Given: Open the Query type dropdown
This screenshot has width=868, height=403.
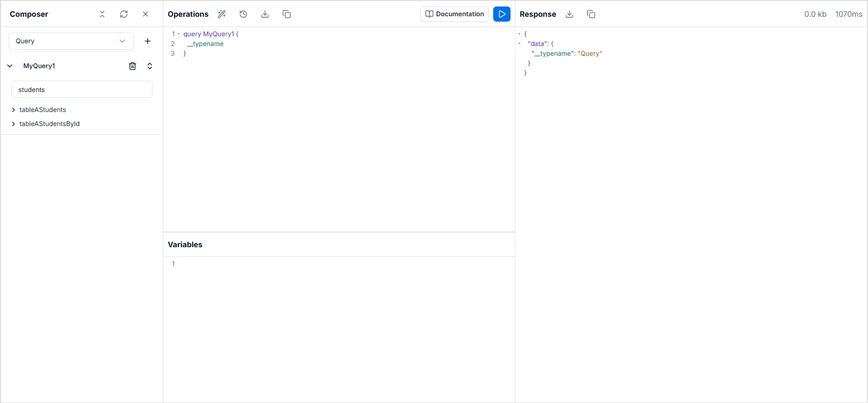Looking at the screenshot, I should point(71,41).
